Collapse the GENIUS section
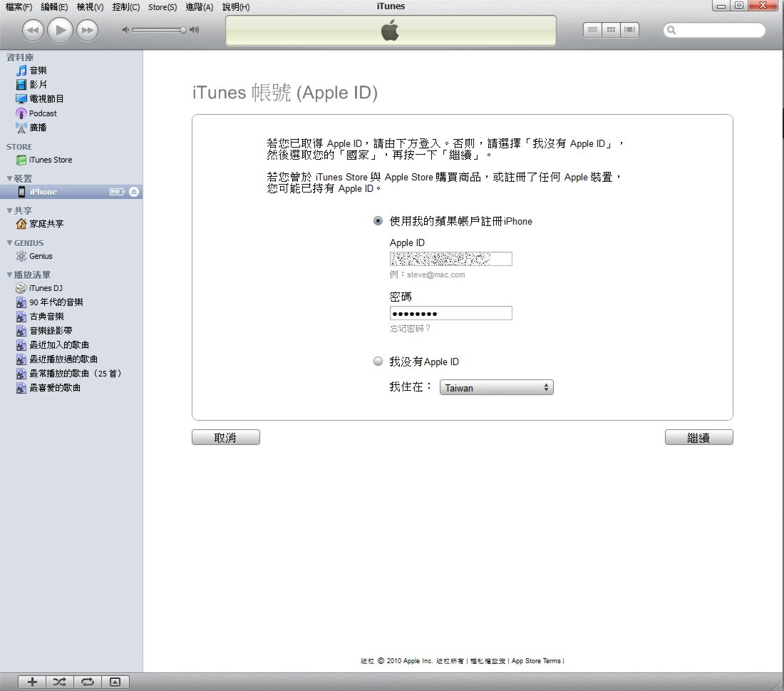This screenshot has height=691, width=784. click(9, 242)
